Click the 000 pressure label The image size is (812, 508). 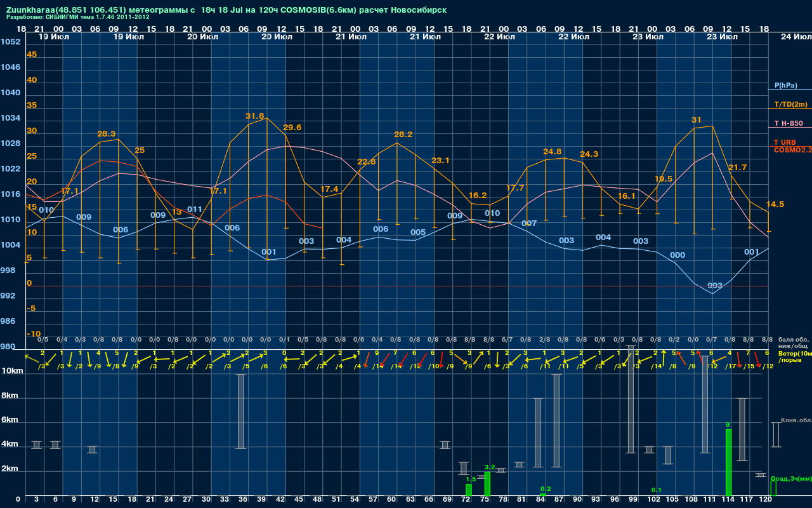click(x=678, y=255)
